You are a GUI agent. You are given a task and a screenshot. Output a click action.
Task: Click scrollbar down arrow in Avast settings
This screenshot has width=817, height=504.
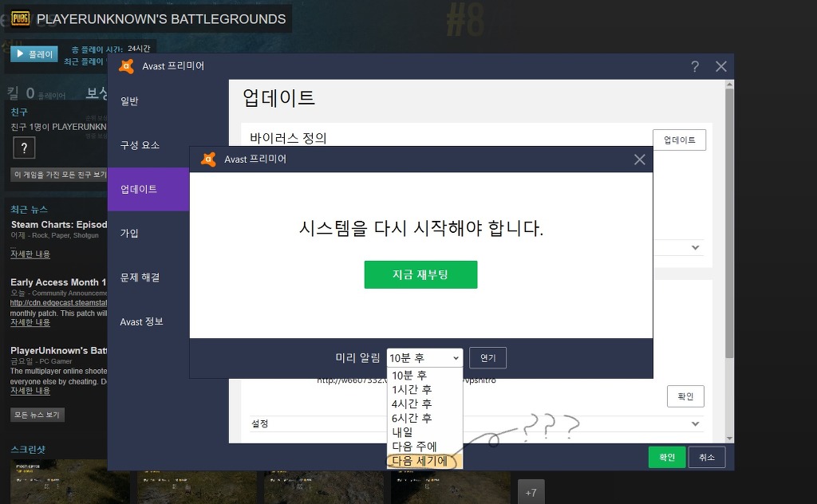729,439
